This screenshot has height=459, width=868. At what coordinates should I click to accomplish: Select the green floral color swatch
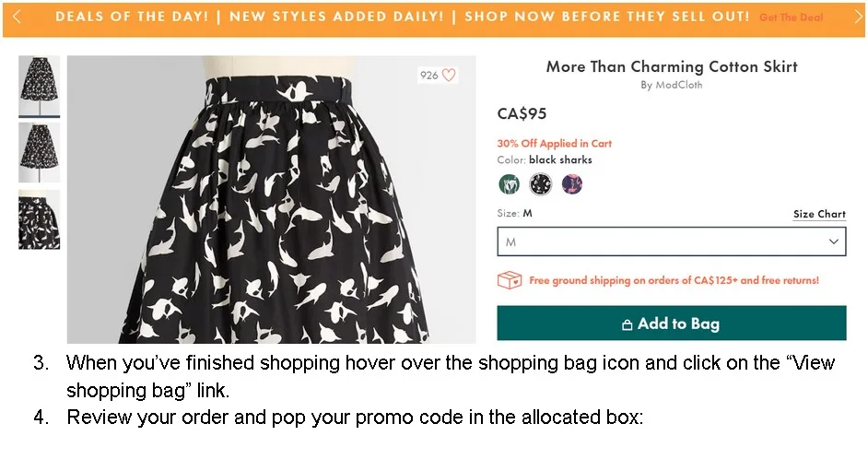pyautogui.click(x=509, y=184)
